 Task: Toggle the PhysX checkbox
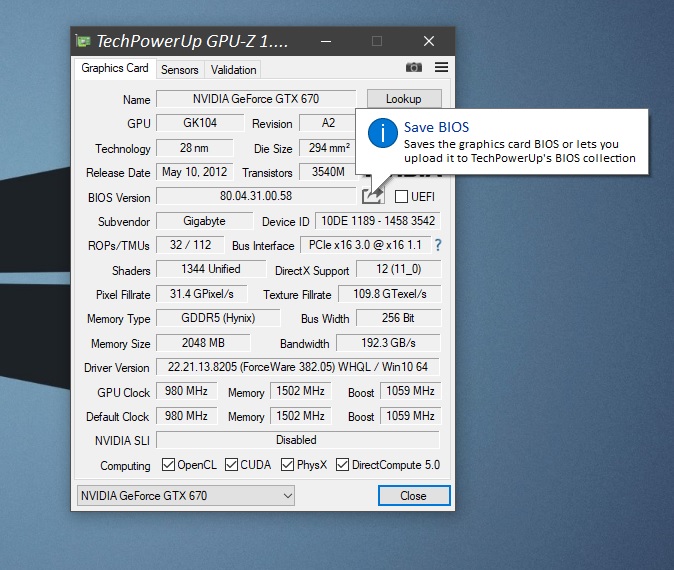(x=288, y=465)
